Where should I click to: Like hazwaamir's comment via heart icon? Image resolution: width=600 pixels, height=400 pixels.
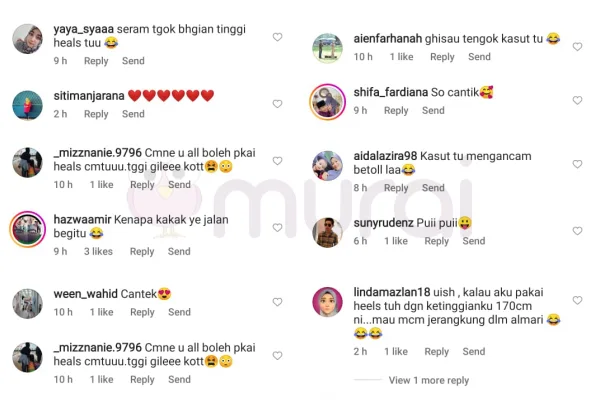(277, 228)
